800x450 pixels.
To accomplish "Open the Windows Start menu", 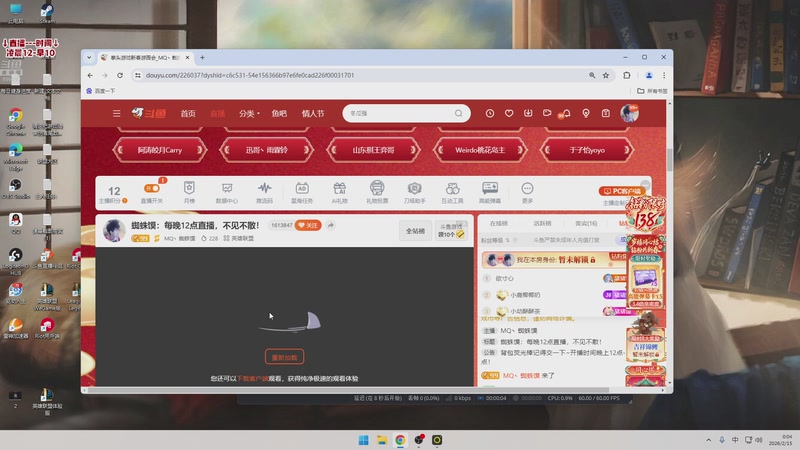I will [x=363, y=440].
